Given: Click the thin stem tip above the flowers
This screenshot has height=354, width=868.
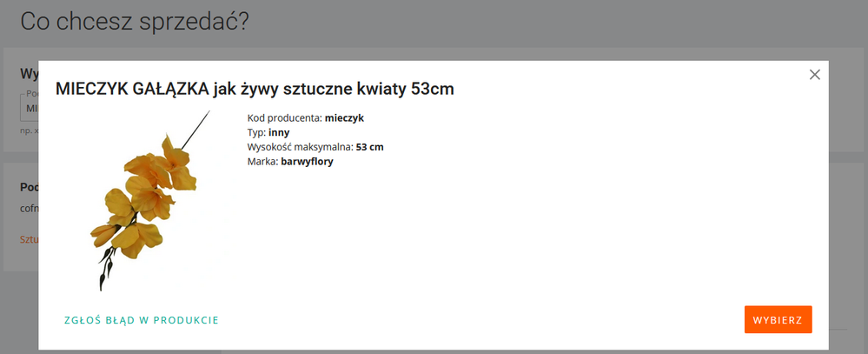Looking at the screenshot, I should coord(200,122).
